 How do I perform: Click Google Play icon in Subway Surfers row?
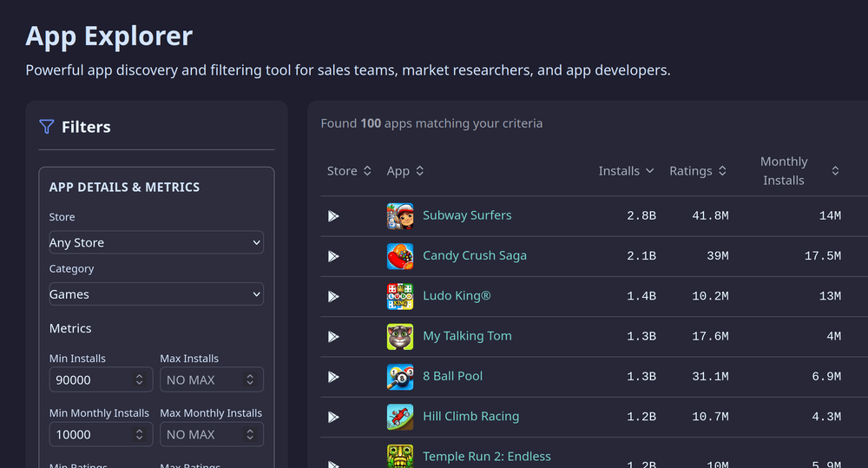[333, 216]
